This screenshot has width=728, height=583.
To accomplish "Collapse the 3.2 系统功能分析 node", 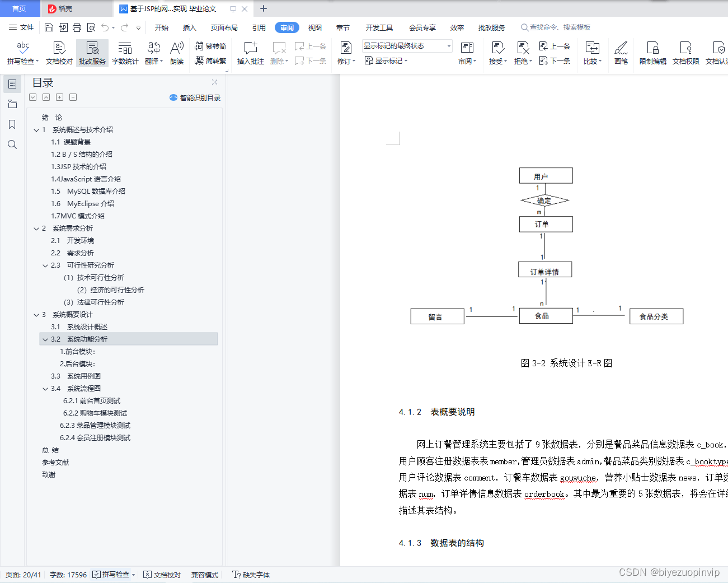I will [45, 339].
